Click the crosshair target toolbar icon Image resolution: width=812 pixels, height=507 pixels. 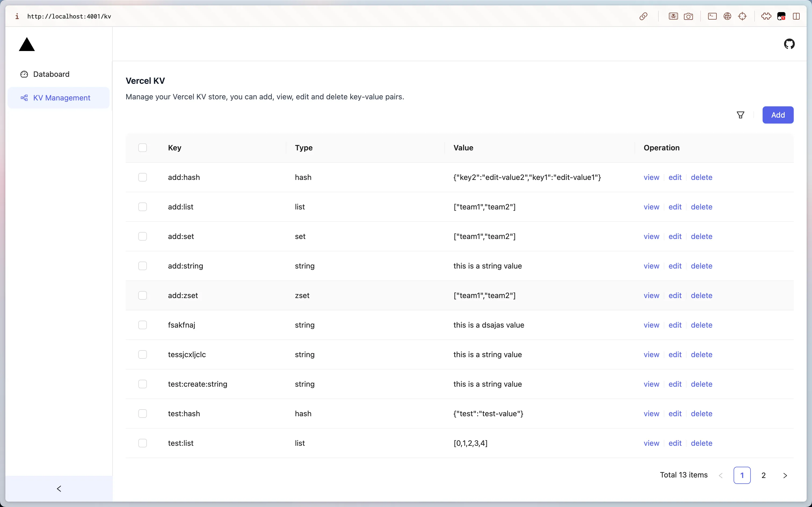point(742,16)
